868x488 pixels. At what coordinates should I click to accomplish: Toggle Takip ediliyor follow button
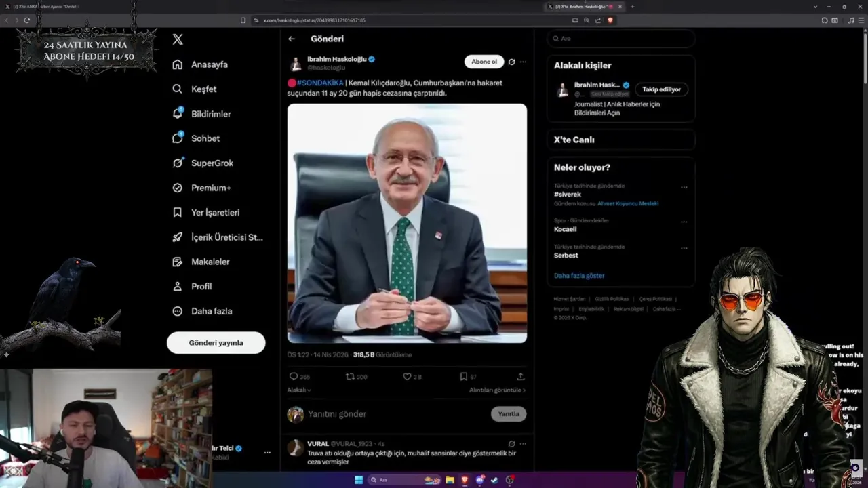coord(661,89)
